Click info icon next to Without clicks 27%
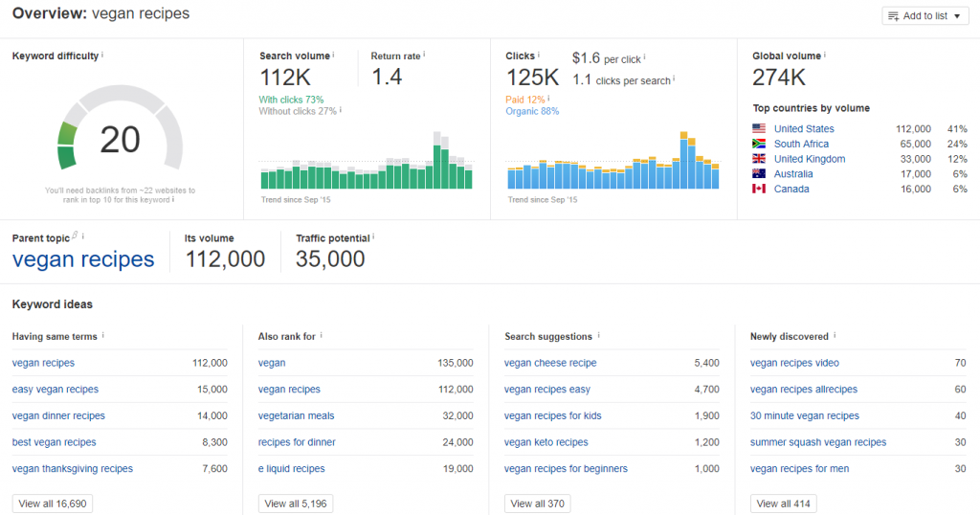Screen dimensions: 980x515 click(341, 110)
